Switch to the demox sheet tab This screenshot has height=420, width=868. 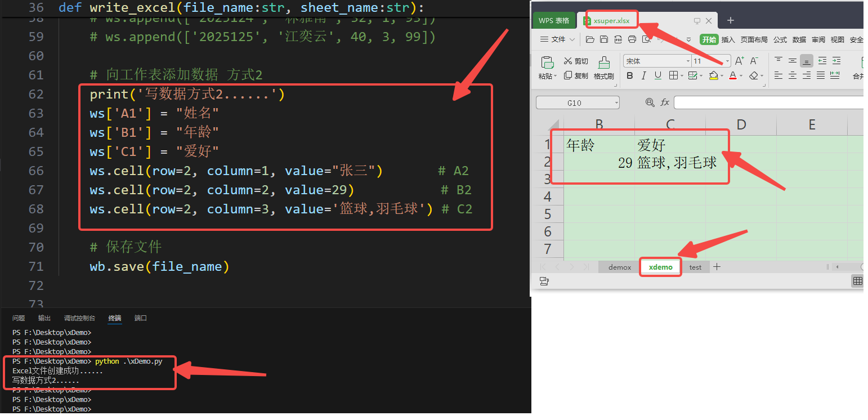tap(620, 267)
